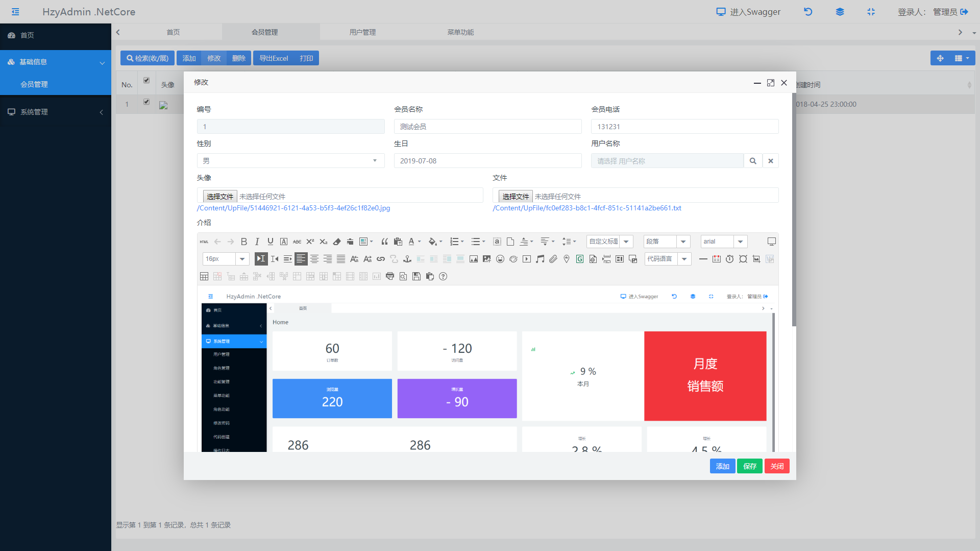Toggle bold in the editor toolbar

coord(244,242)
